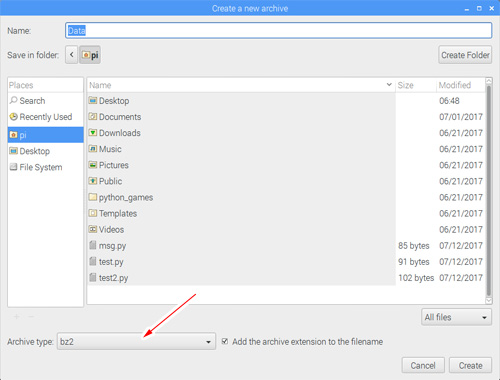The width and height of the screenshot is (500, 380).
Task: Click the Recently Used clock icon
Action: (14, 116)
